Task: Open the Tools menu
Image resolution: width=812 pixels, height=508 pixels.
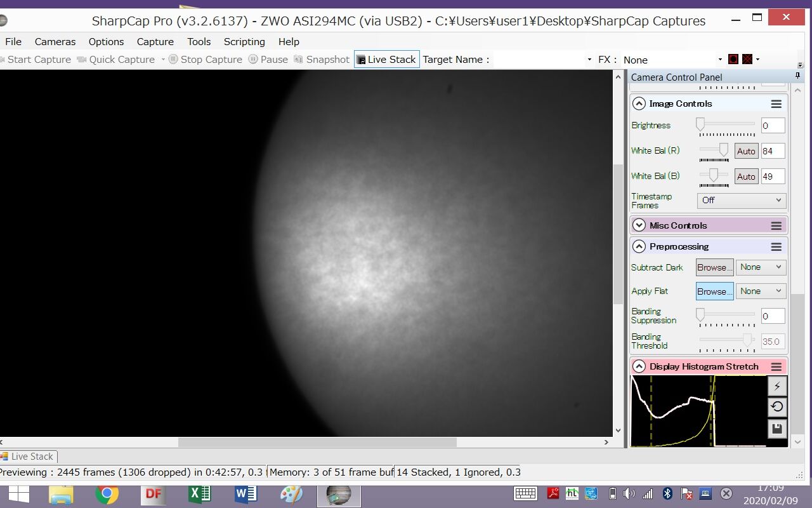Action: coord(199,41)
